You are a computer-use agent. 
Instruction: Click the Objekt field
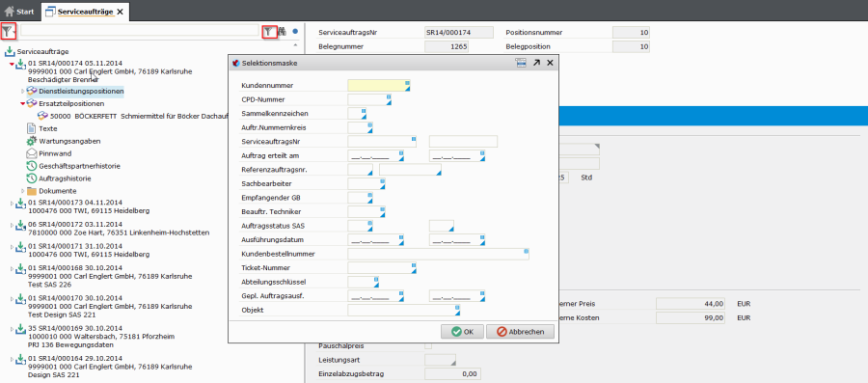point(404,310)
